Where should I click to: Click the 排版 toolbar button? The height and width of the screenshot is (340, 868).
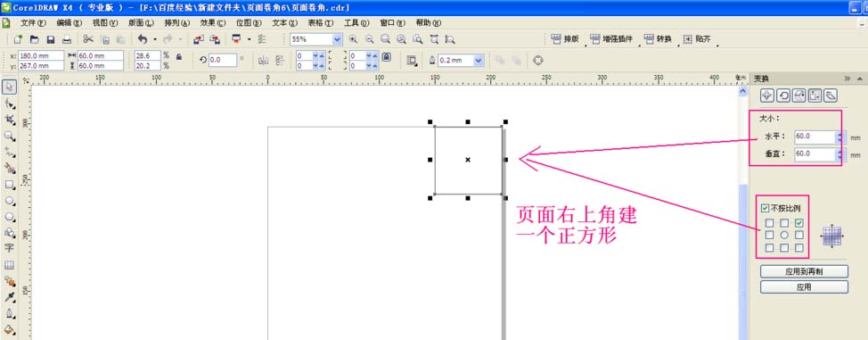point(565,39)
